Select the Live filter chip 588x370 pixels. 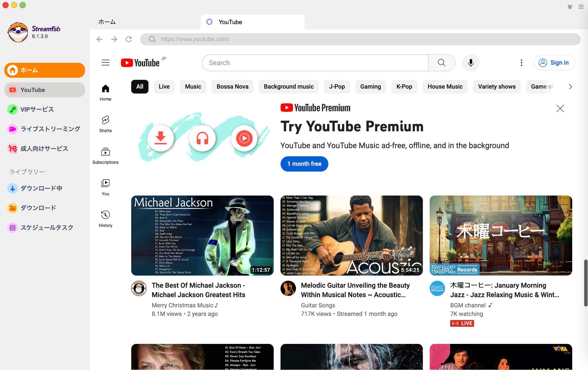coord(164,87)
